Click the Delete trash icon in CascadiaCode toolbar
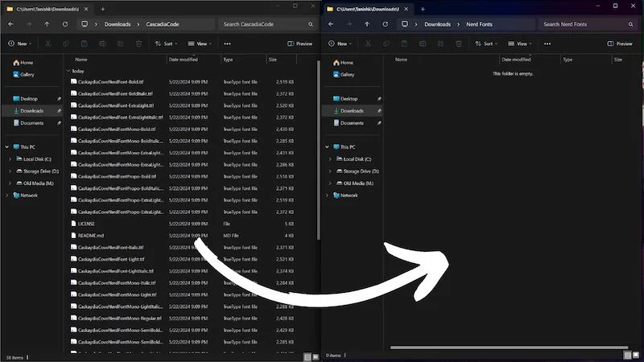 click(x=138, y=43)
